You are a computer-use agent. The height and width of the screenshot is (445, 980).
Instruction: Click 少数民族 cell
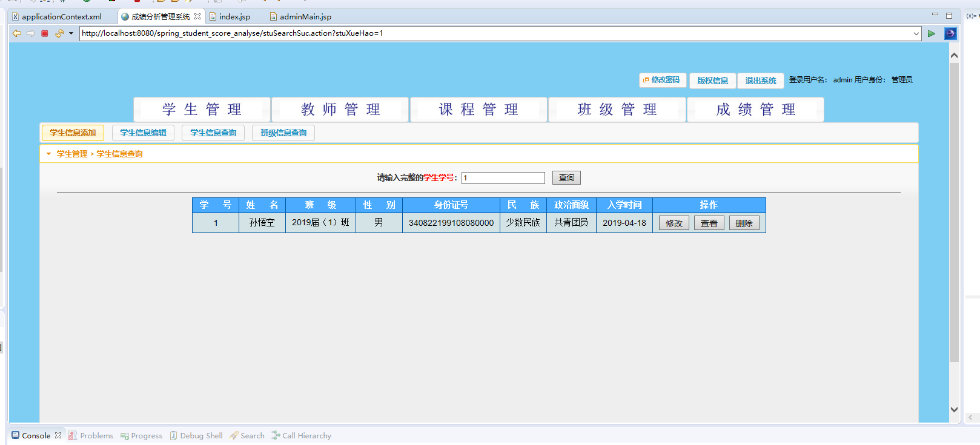[x=523, y=223]
